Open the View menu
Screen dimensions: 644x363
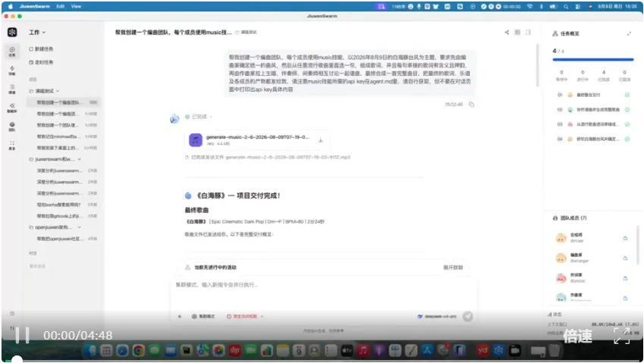[x=76, y=7]
